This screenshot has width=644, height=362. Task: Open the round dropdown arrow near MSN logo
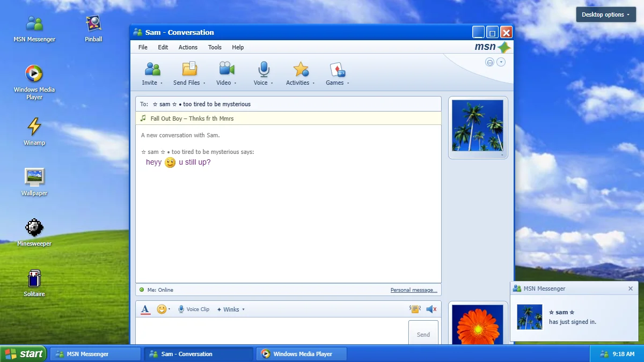pos(501,62)
